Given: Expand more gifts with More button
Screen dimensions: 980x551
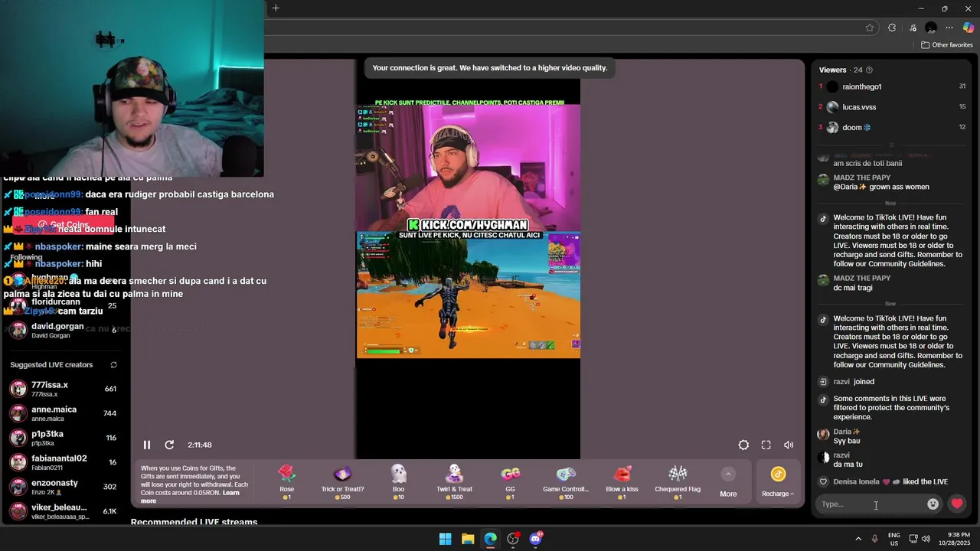Looking at the screenshot, I should pos(728,483).
